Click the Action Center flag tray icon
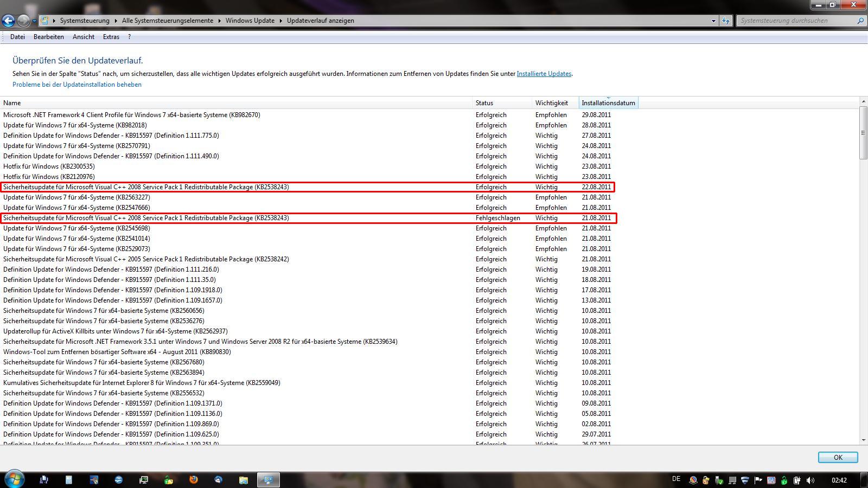The width and height of the screenshot is (868, 488). point(758,480)
